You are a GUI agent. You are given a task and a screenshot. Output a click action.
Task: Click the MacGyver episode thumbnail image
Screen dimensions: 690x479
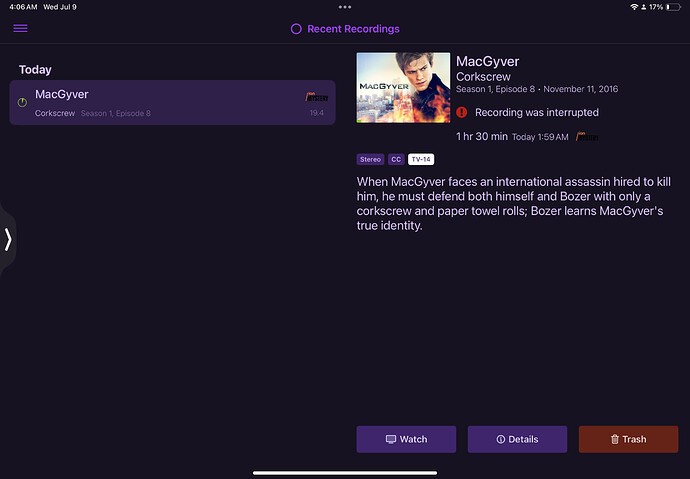(403, 87)
